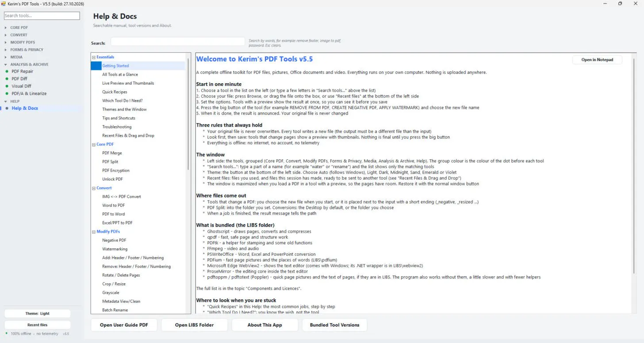Open the Word to PDF topic
Viewport: 644px width, 343px height.
(113, 205)
